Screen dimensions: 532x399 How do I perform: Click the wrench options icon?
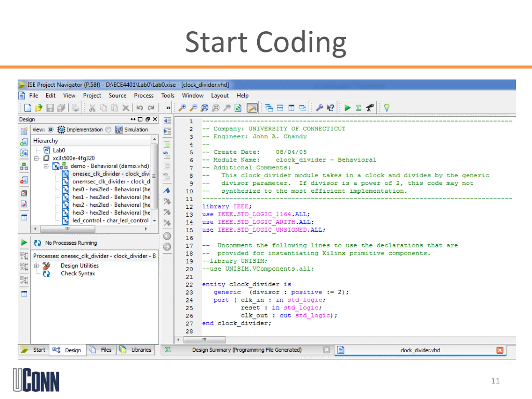pyautogui.click(x=319, y=107)
